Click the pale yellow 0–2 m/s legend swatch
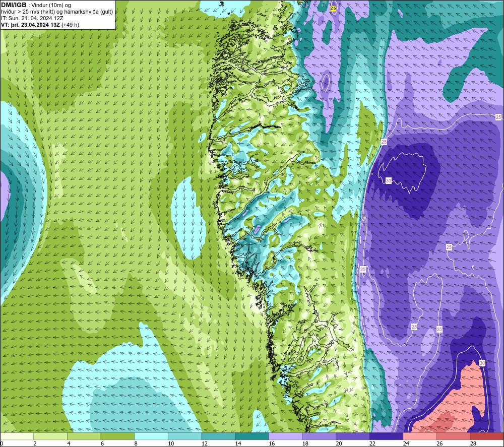Viewport: 504px width, 447px height. (x=17, y=436)
